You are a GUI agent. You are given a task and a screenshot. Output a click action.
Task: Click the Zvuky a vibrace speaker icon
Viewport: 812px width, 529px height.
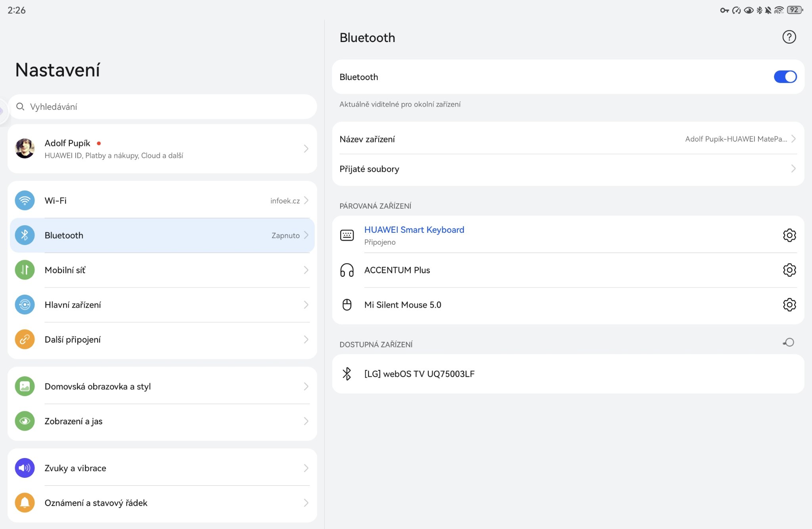coord(25,468)
